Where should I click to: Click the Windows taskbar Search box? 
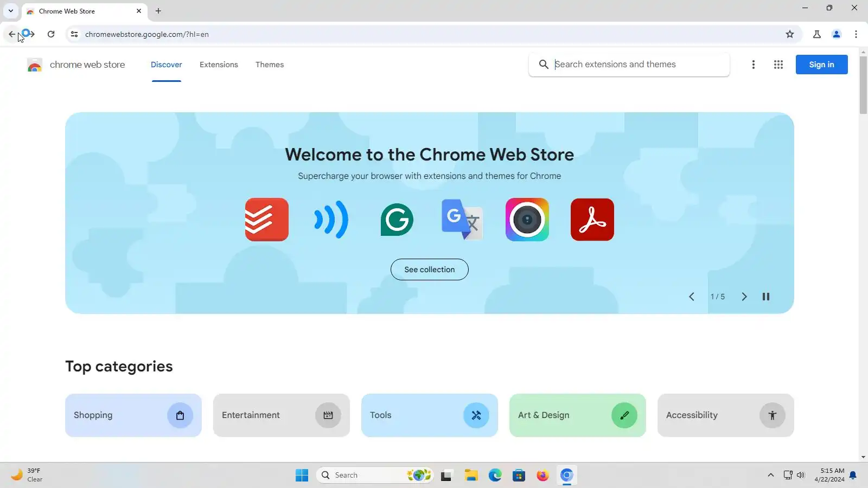tap(375, 476)
